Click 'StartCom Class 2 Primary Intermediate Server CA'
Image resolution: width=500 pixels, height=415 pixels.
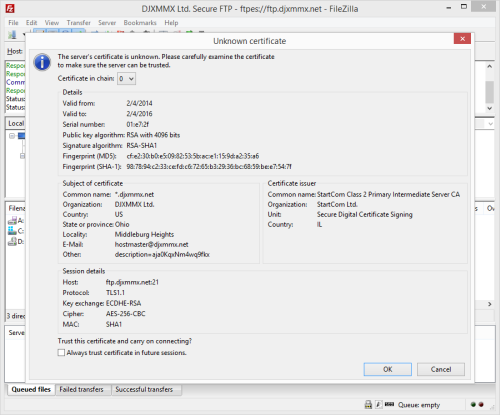[x=388, y=194]
